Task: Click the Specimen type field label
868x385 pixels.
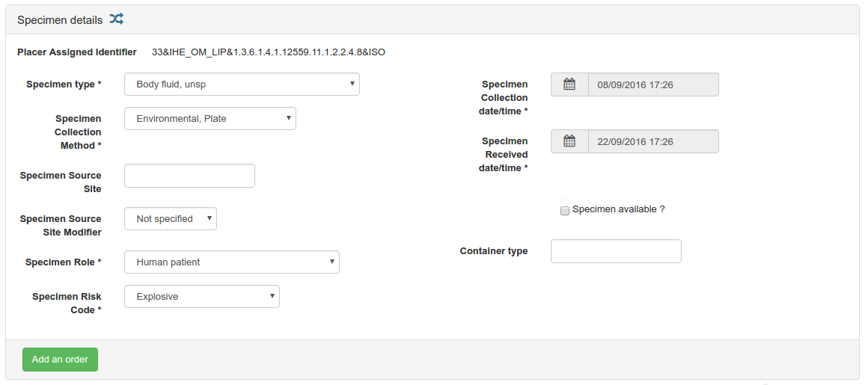Action: 64,84
